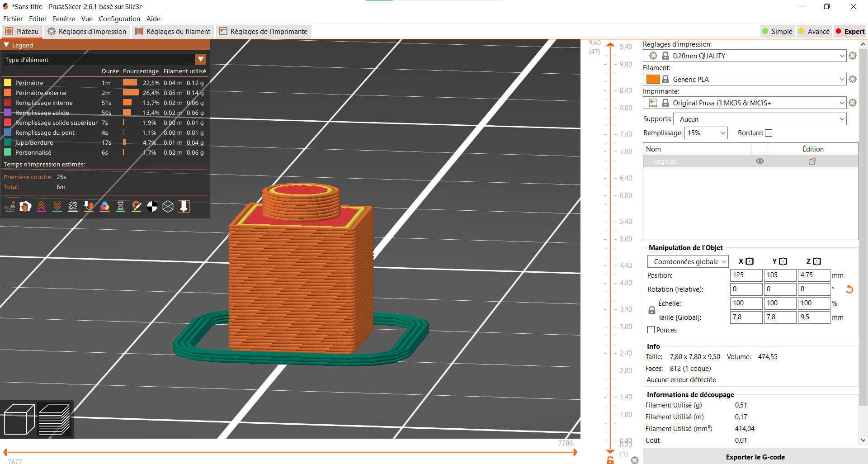Switch to Plateau tab
Screen dimensions: 868x464
22,31
